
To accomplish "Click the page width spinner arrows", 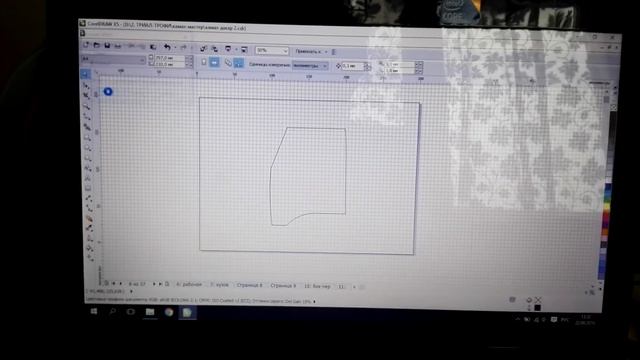I will click(x=189, y=59).
